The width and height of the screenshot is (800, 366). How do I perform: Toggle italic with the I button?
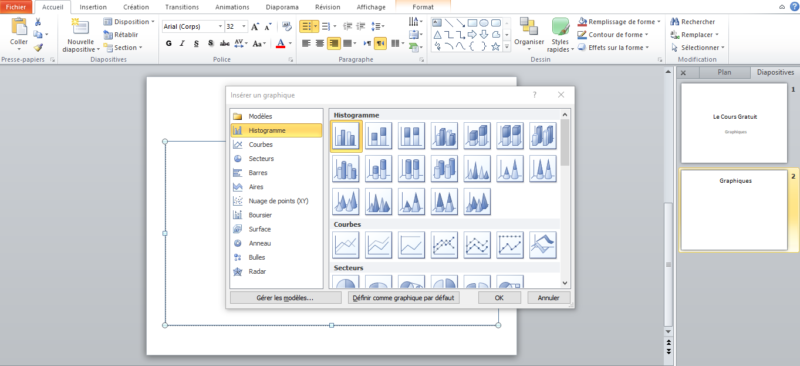(x=182, y=43)
